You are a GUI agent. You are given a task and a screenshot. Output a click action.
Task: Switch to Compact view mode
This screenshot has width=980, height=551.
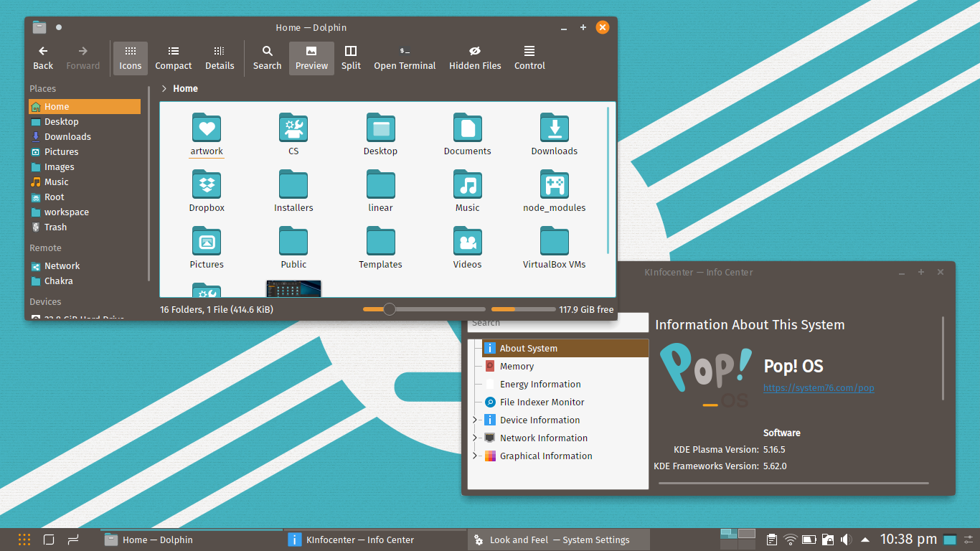click(174, 58)
